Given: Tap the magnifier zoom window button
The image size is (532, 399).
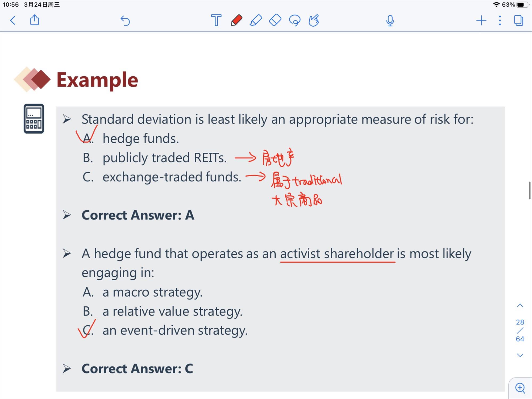Looking at the screenshot, I should pos(520,388).
